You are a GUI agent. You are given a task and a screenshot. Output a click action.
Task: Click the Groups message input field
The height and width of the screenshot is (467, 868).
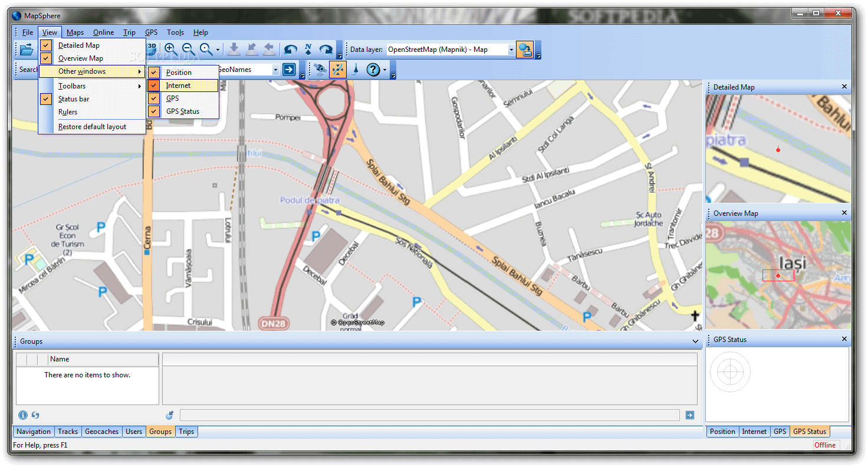click(x=429, y=415)
